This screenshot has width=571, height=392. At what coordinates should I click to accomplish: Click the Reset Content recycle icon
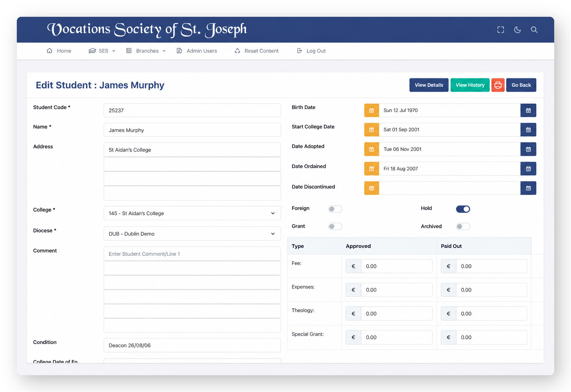point(237,51)
